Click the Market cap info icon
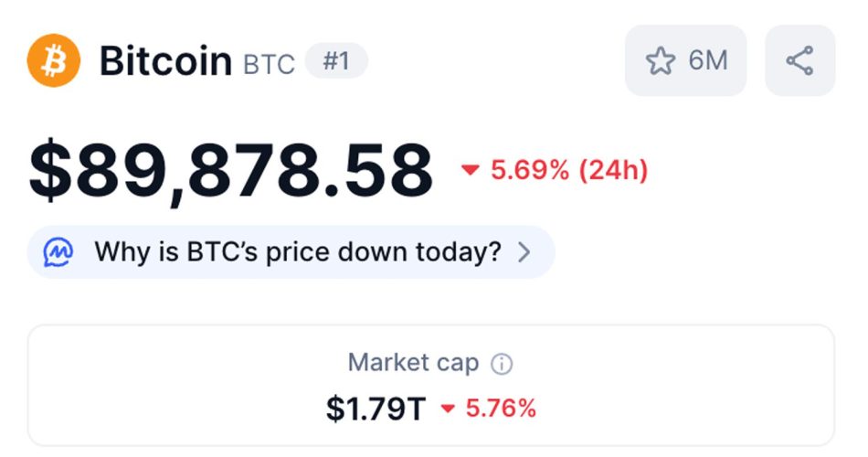The width and height of the screenshot is (868, 457). pyautogui.click(x=502, y=365)
